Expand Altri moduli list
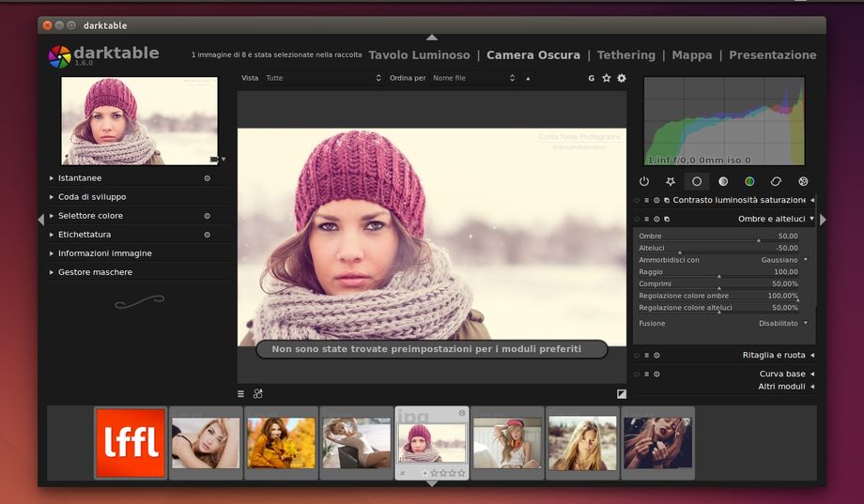 (x=781, y=386)
